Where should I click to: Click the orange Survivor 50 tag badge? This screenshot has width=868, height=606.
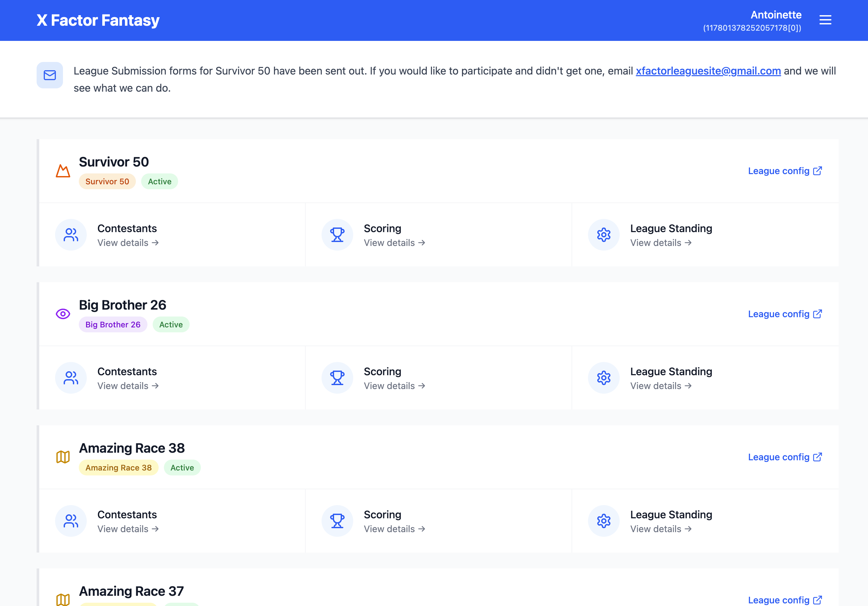(x=107, y=181)
